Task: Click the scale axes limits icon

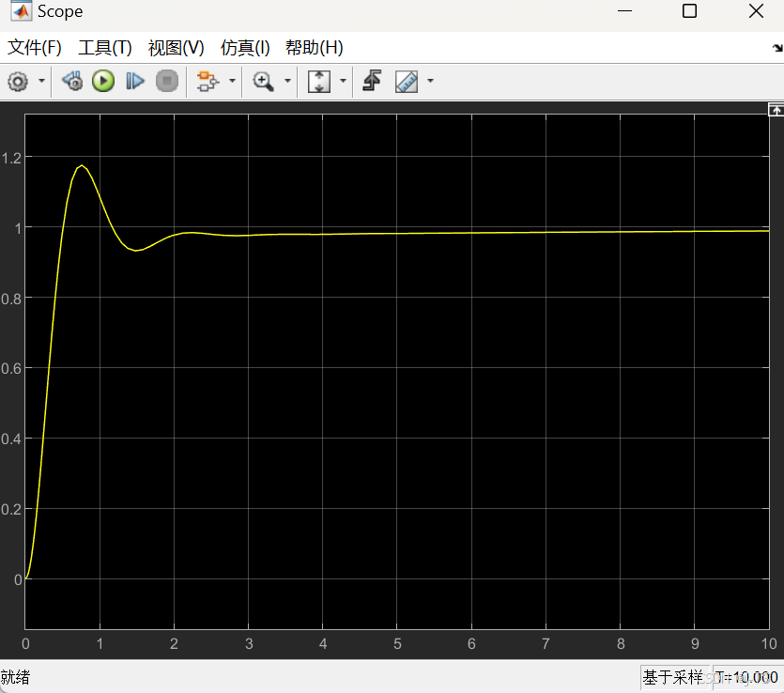Action: (x=319, y=81)
